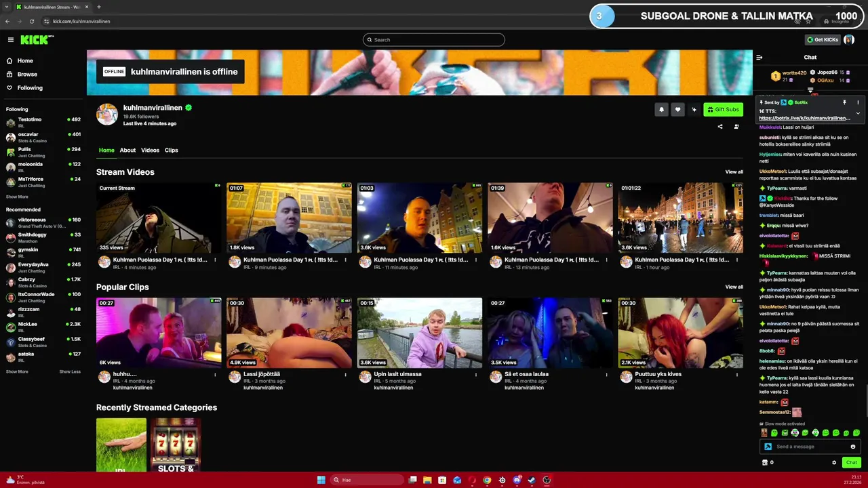Click kuhlmanvirallinen avatar
Image resolution: width=868 pixels, height=488 pixels.
pyautogui.click(x=107, y=115)
